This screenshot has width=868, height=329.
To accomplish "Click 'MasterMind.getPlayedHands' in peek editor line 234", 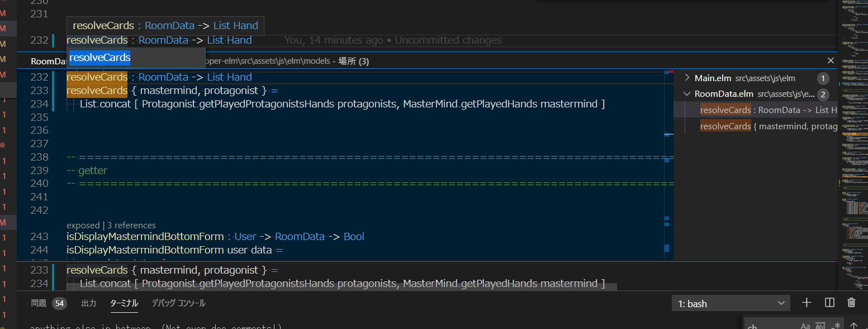I will click(x=470, y=104).
